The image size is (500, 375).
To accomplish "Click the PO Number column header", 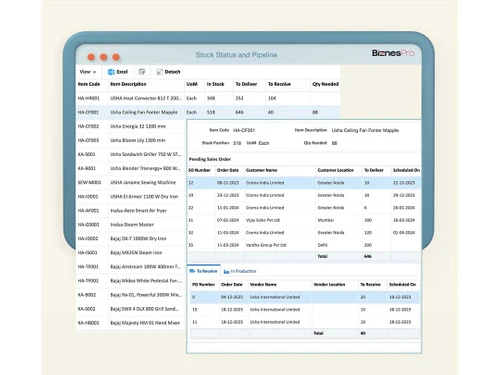I will [203, 285].
